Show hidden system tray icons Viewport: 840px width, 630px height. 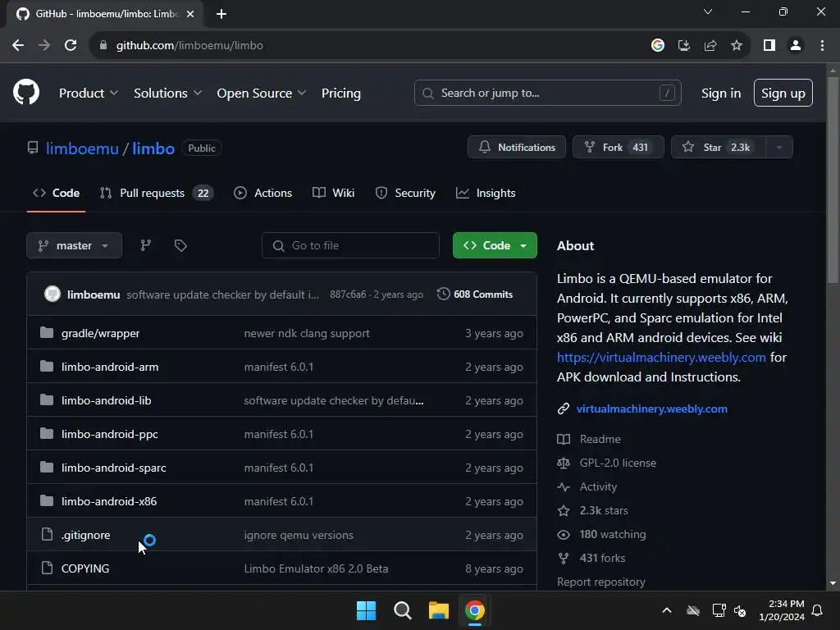(x=667, y=610)
